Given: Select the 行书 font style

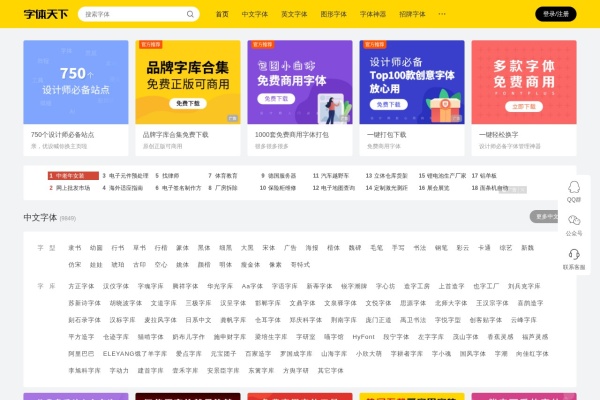Looking at the screenshot, I should tap(117, 248).
